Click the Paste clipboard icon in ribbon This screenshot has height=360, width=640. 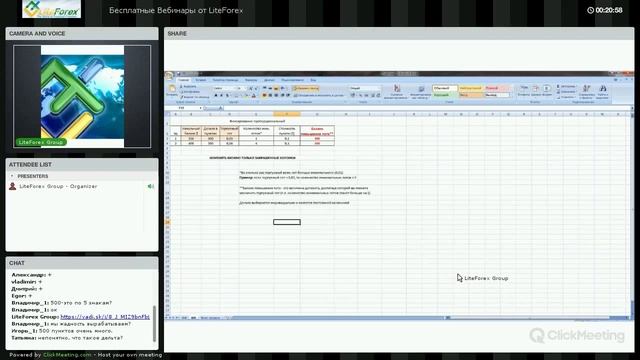(172, 89)
